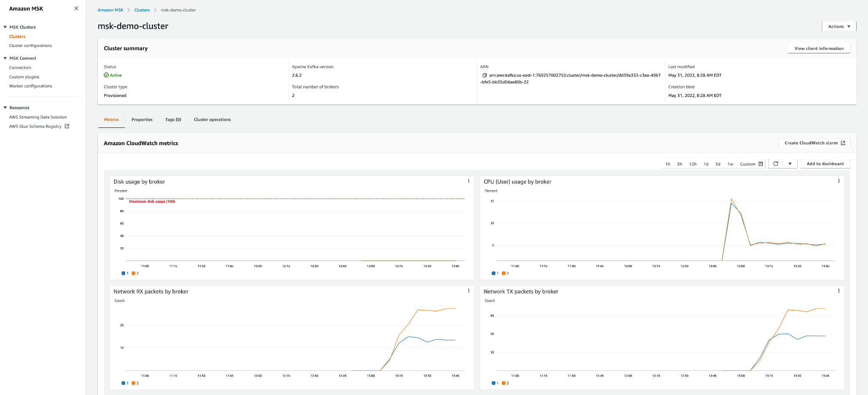The width and height of the screenshot is (868, 395).
Task: Open the Disk usage chart options menu
Action: click(469, 181)
